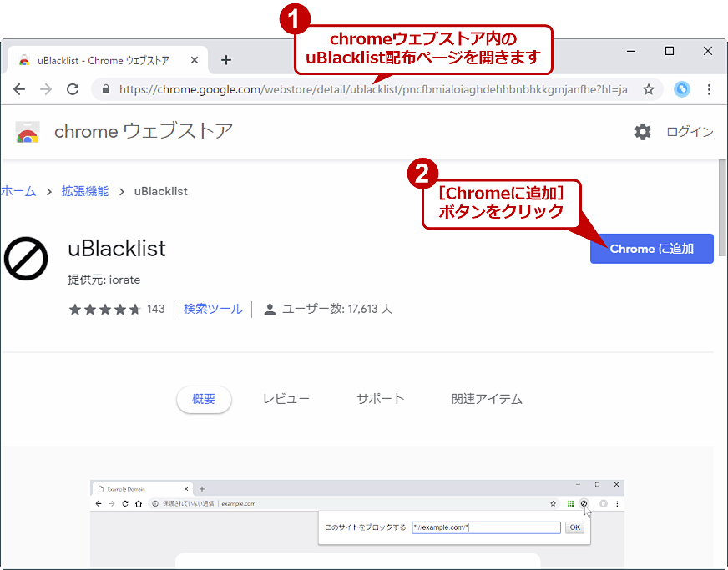Screen dimensions: 728x570
Task: Open the 検索ツール link
Action: coord(211,308)
